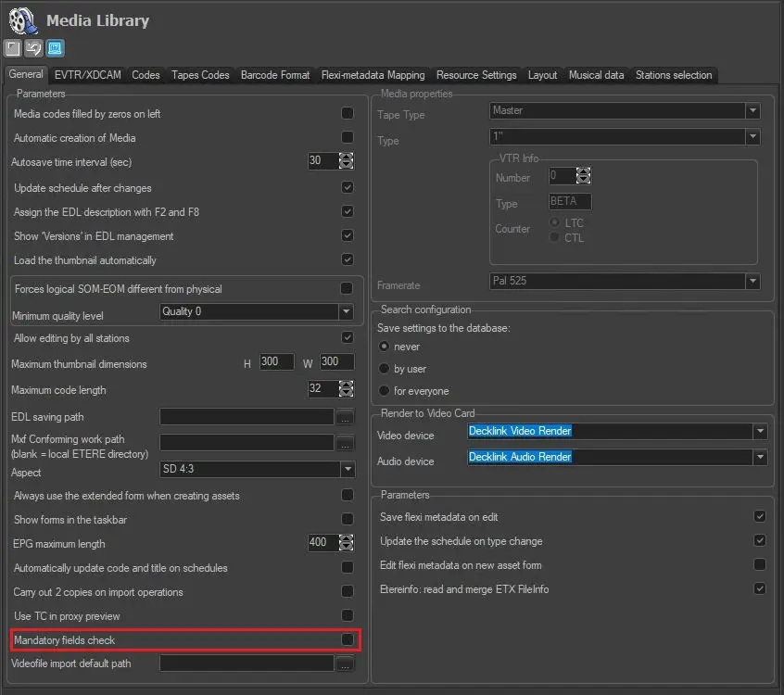This screenshot has height=695, width=784.
Task: Click the thumbnail height H input field
Action: (x=275, y=362)
